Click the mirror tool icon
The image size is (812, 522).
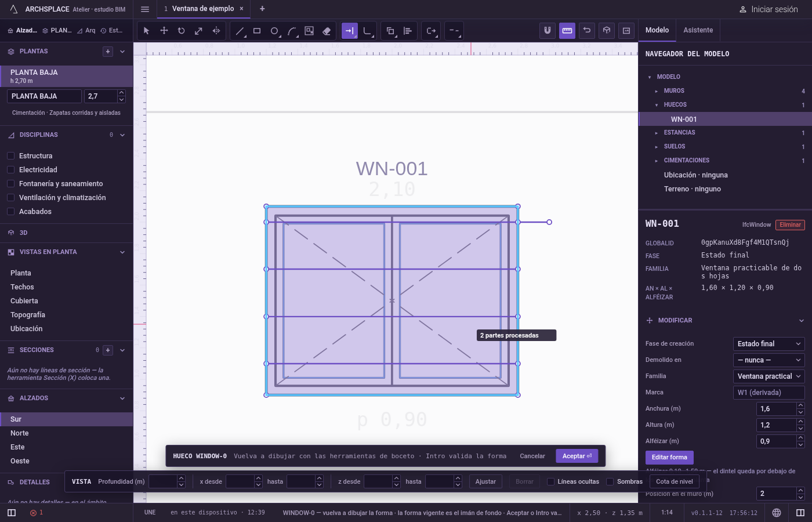coord(216,31)
